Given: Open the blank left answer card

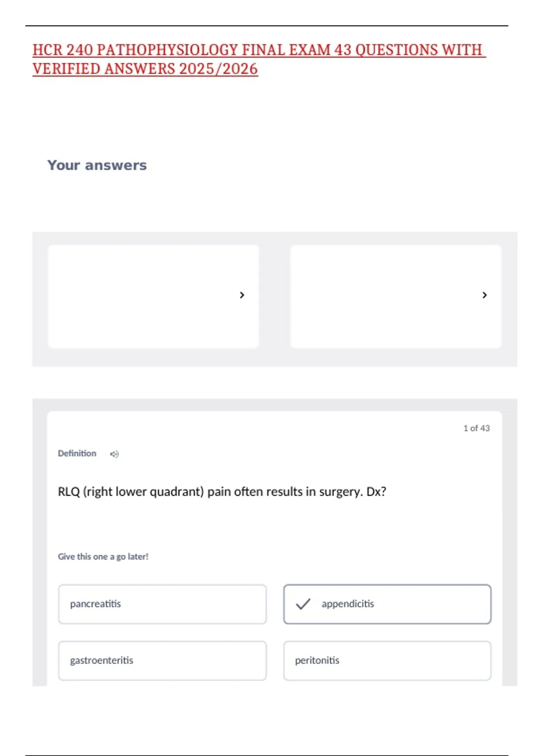Looking at the screenshot, I should tap(142, 296).
